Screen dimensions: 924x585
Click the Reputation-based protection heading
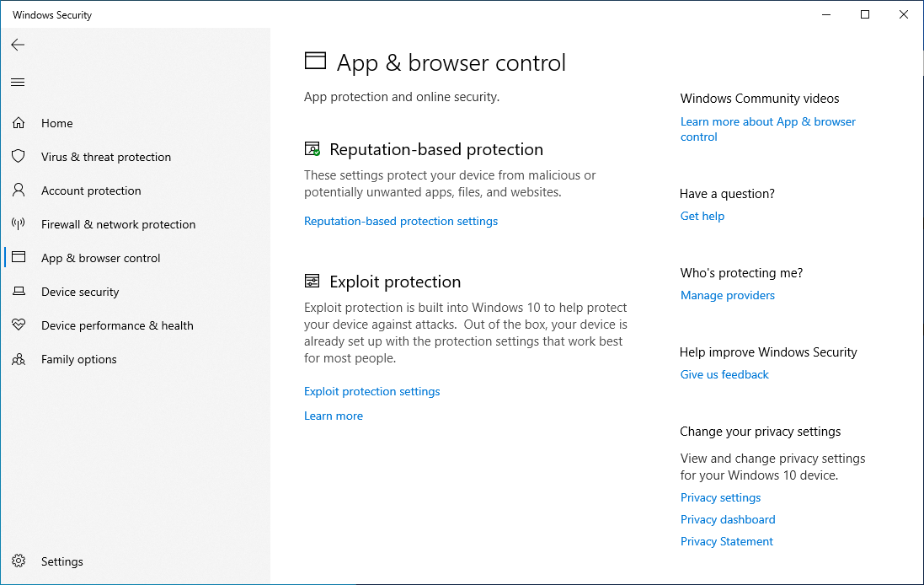436,150
